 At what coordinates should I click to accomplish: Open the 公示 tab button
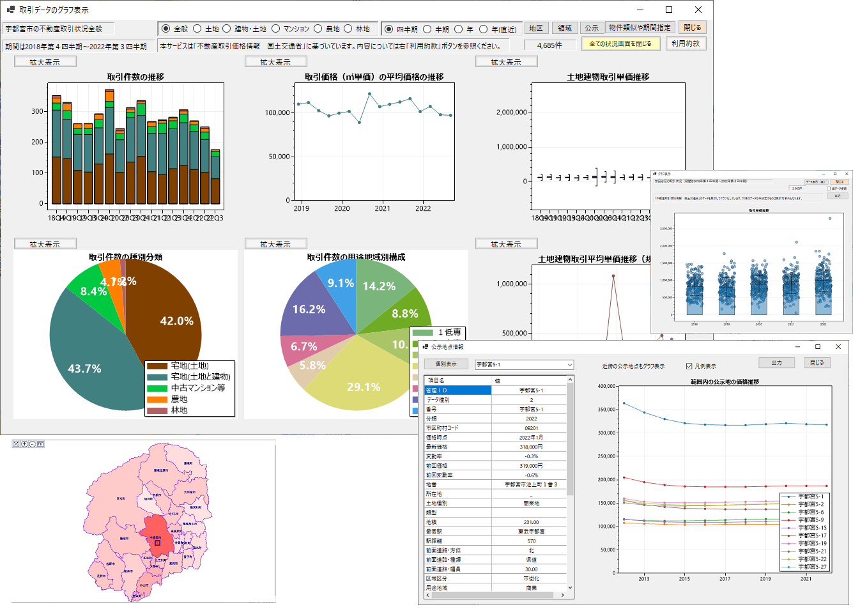(x=592, y=28)
